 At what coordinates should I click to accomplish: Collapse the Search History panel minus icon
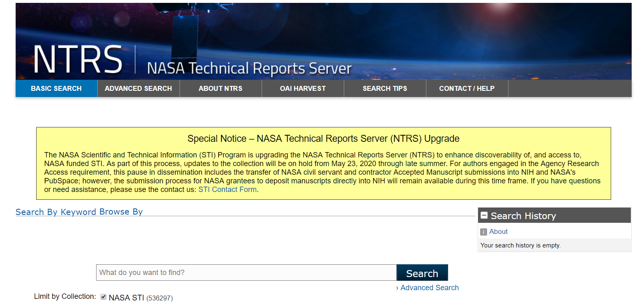(x=484, y=215)
